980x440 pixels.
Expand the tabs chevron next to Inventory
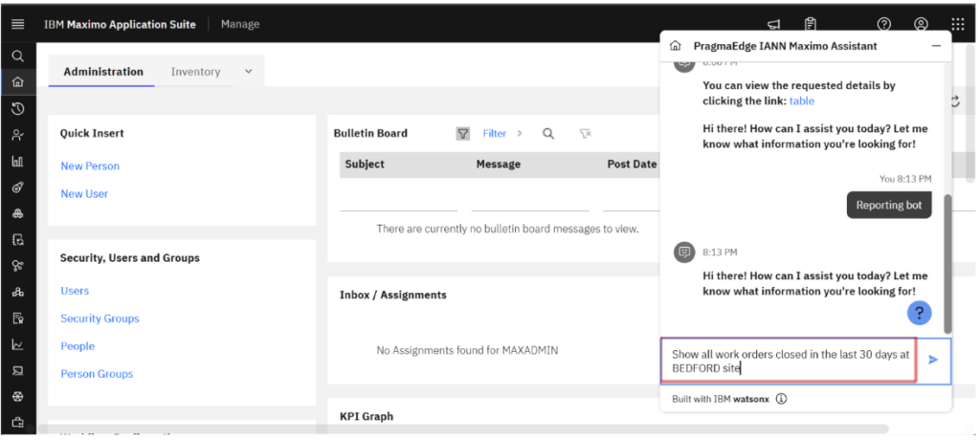(x=248, y=71)
